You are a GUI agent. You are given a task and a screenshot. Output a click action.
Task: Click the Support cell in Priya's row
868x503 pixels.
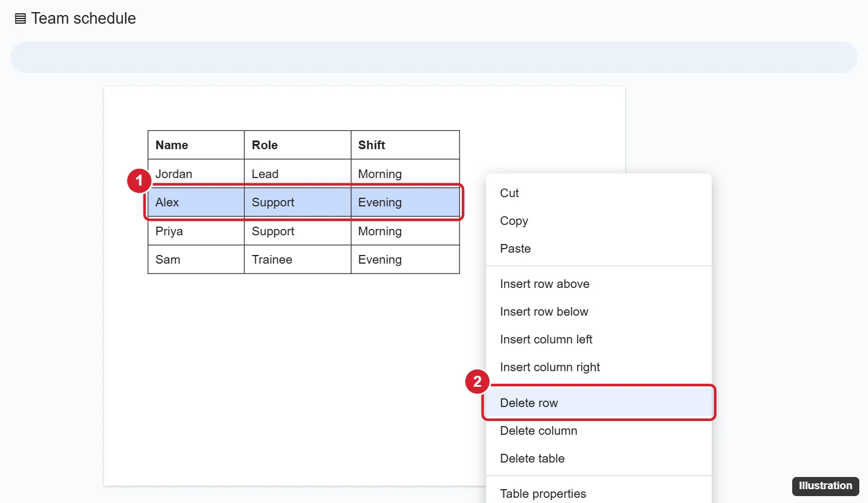[x=297, y=231]
